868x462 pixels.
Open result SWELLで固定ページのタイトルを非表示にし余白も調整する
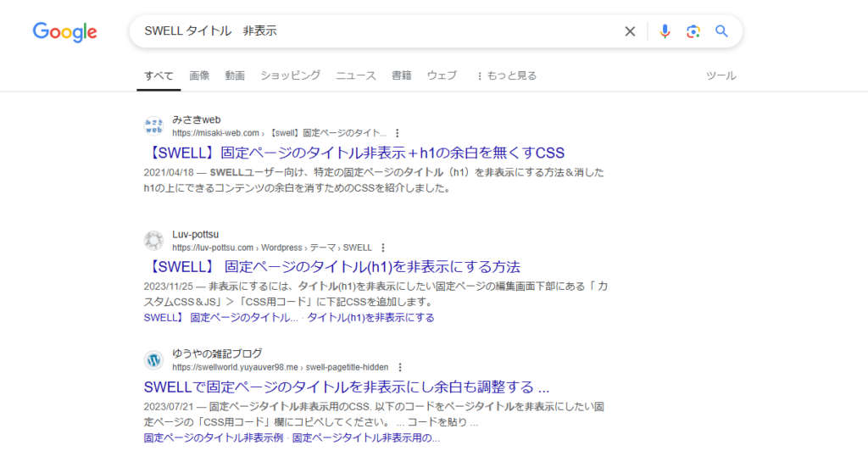[x=347, y=387]
